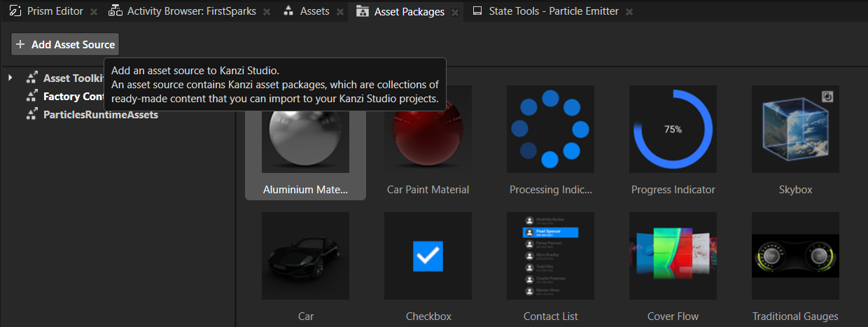
Task: Click the Asset Toolkit source icon
Action: coord(31,78)
